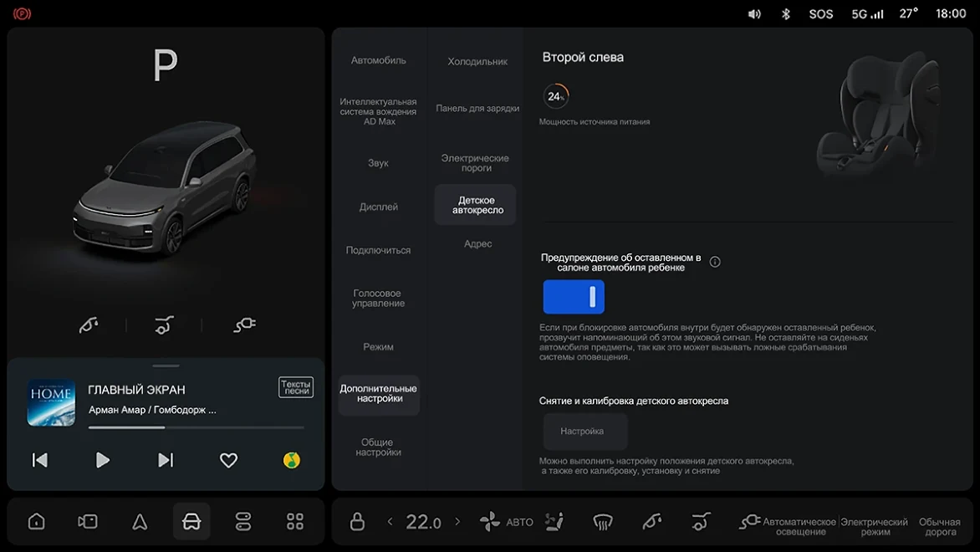Select the car settings icon in dock
This screenshot has width=980, height=552.
point(191,521)
